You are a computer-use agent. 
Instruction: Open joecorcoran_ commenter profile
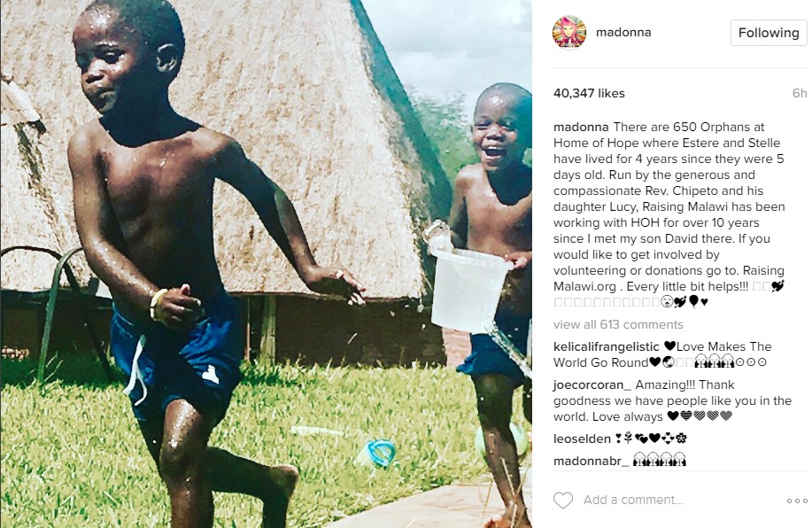(592, 384)
